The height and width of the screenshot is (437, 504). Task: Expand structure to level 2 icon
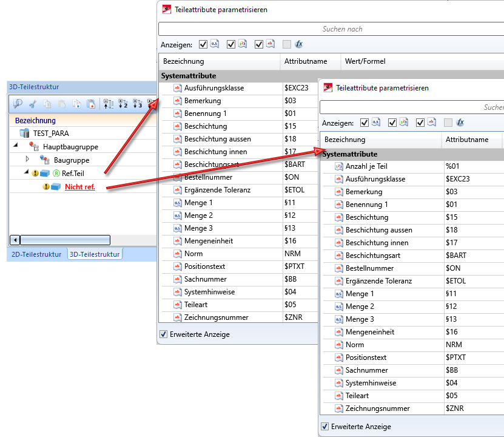[x=123, y=104]
